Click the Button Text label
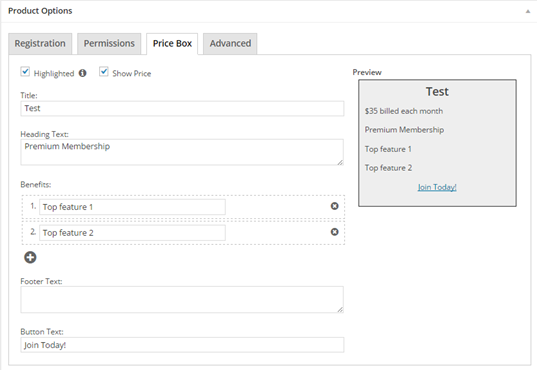This screenshot has width=537, height=370. [42, 332]
